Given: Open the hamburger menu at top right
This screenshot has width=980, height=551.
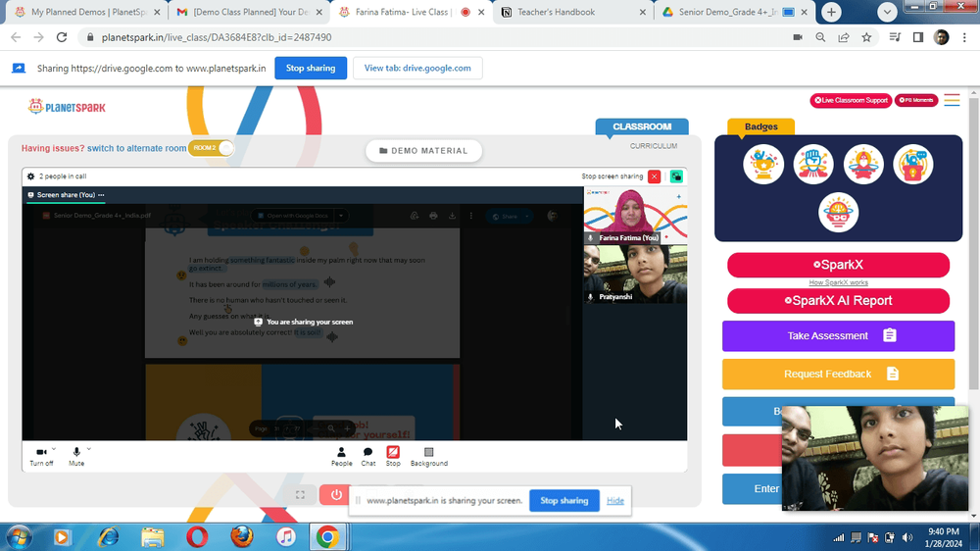Looking at the screenshot, I should click(952, 100).
